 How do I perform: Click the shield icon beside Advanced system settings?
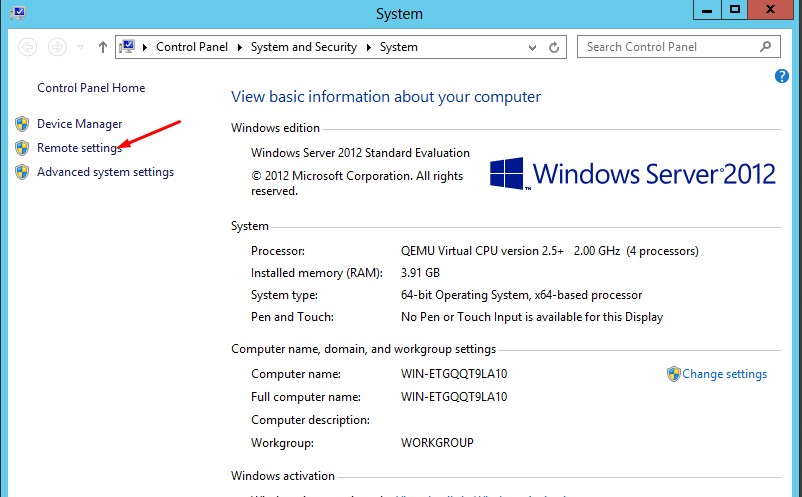(x=22, y=172)
